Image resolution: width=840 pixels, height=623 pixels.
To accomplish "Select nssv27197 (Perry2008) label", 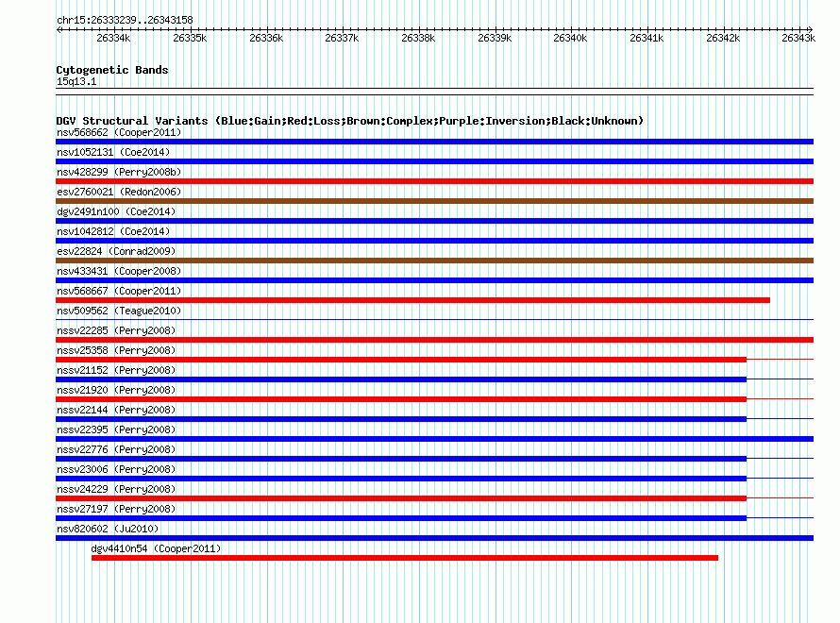I will pyautogui.click(x=116, y=509).
